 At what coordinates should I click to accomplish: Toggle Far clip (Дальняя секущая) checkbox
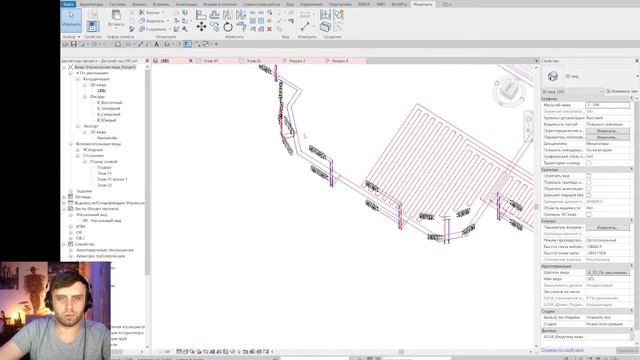coord(589,195)
